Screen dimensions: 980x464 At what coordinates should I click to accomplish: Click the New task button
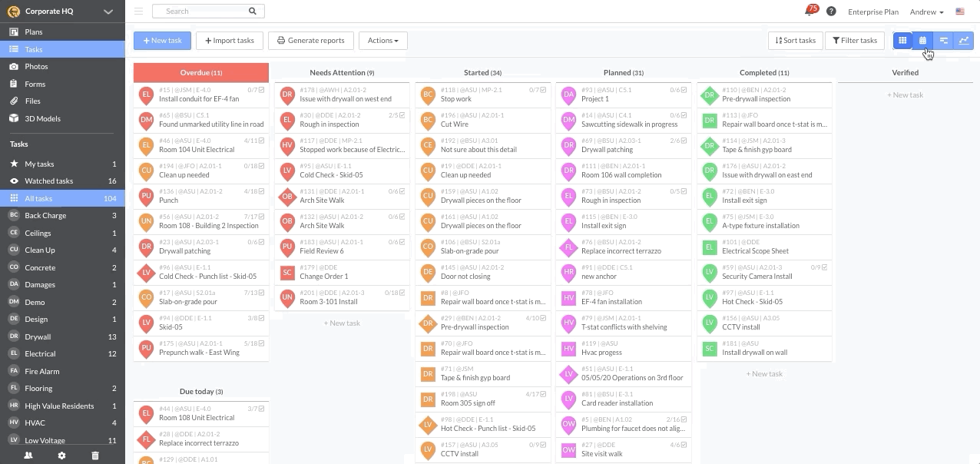[x=162, y=41]
